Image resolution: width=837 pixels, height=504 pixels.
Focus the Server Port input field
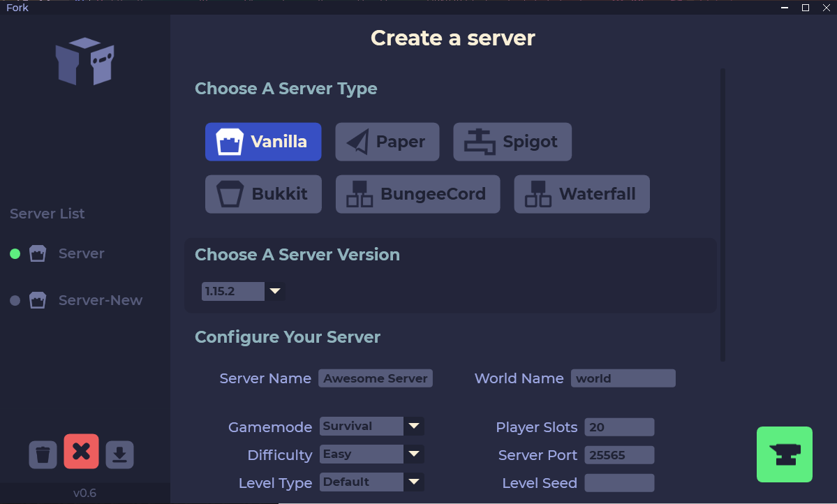point(619,455)
